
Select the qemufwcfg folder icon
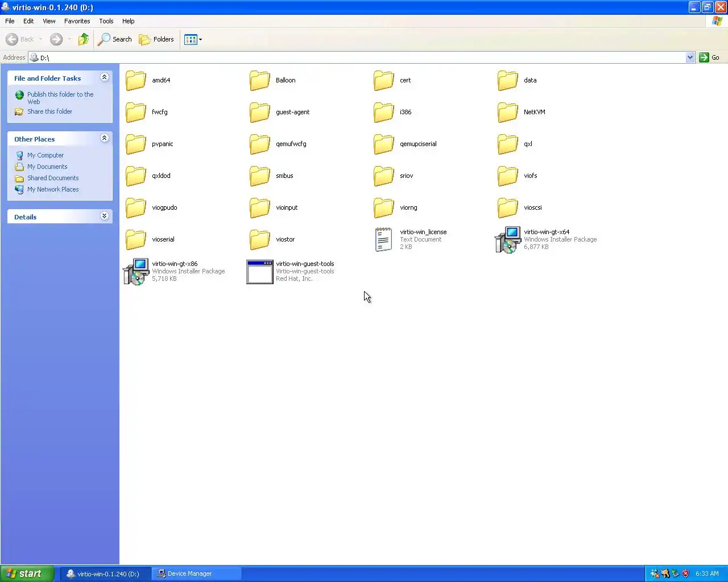(260, 144)
